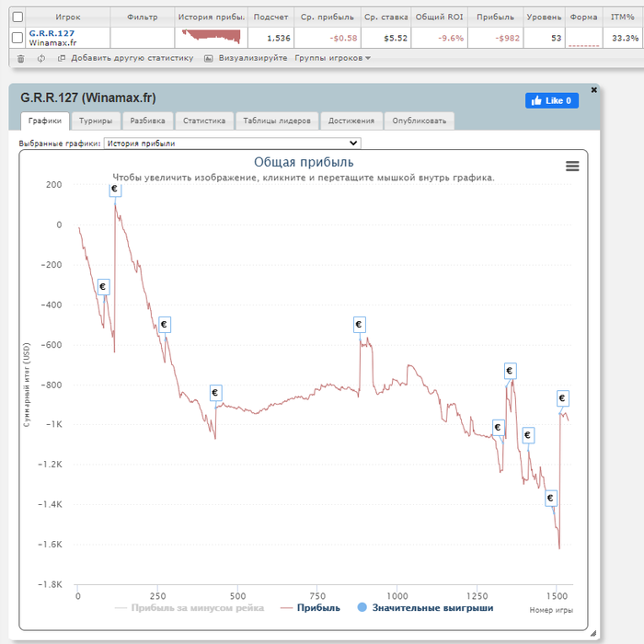Sort by the Ср. ставка column header

click(386, 17)
